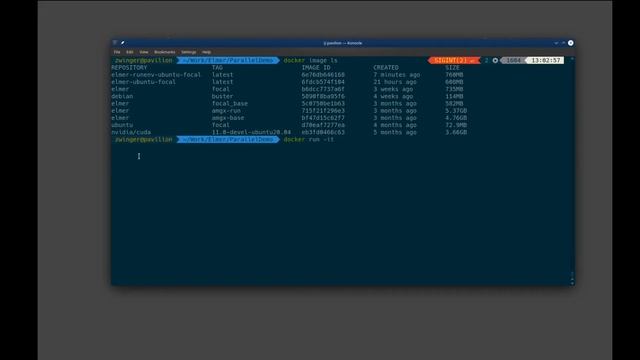The width and height of the screenshot is (640, 360).
Task: Click the 'docker image ls' command text
Action: tap(310, 60)
